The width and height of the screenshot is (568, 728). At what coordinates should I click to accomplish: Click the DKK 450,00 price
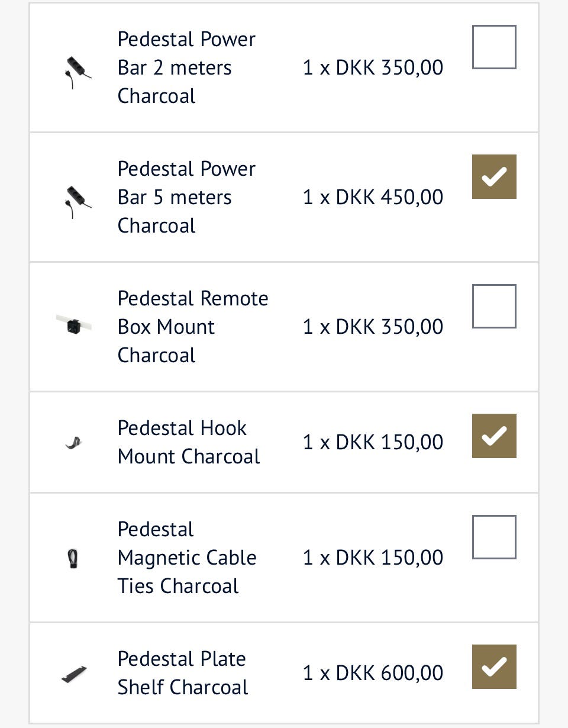coord(373,197)
